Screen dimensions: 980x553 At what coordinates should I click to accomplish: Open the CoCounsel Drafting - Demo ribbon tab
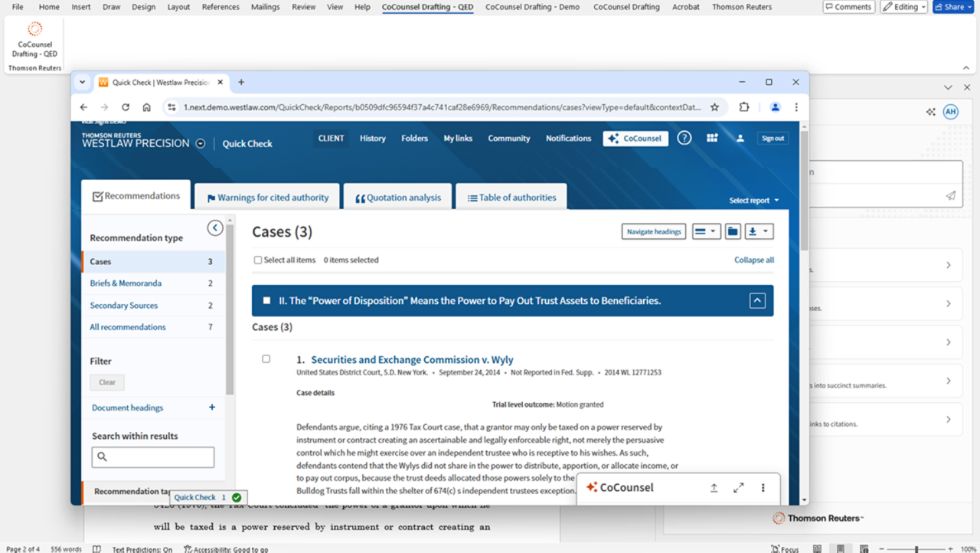tap(532, 7)
